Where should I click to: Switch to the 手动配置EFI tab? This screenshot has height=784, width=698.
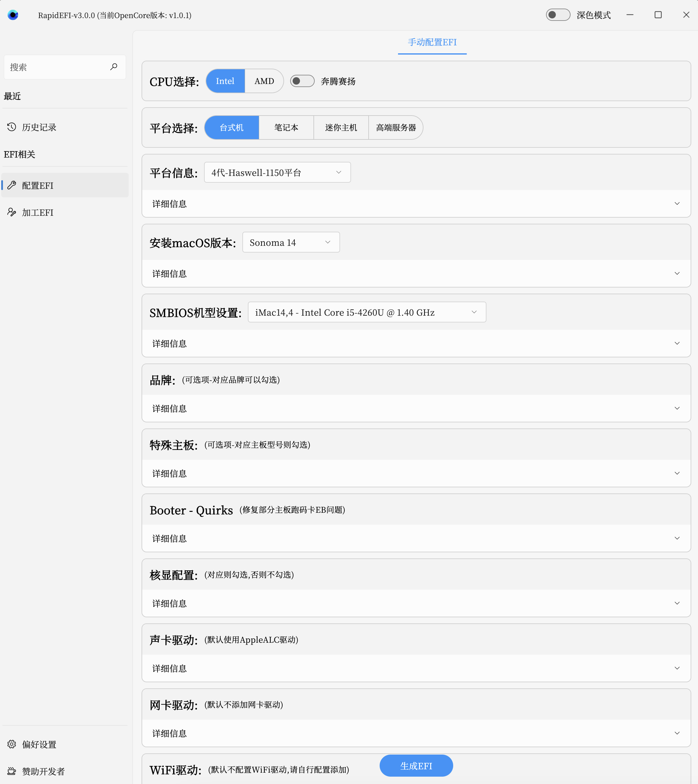coord(432,42)
